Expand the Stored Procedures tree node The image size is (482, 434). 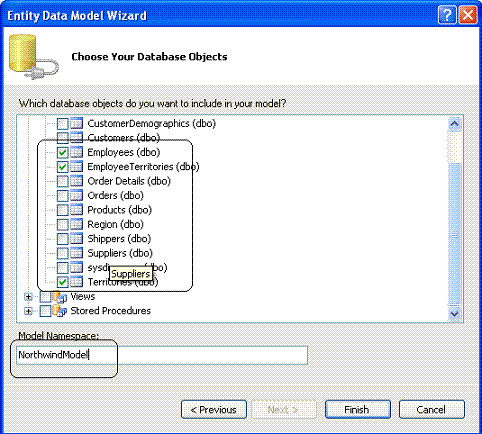28,311
